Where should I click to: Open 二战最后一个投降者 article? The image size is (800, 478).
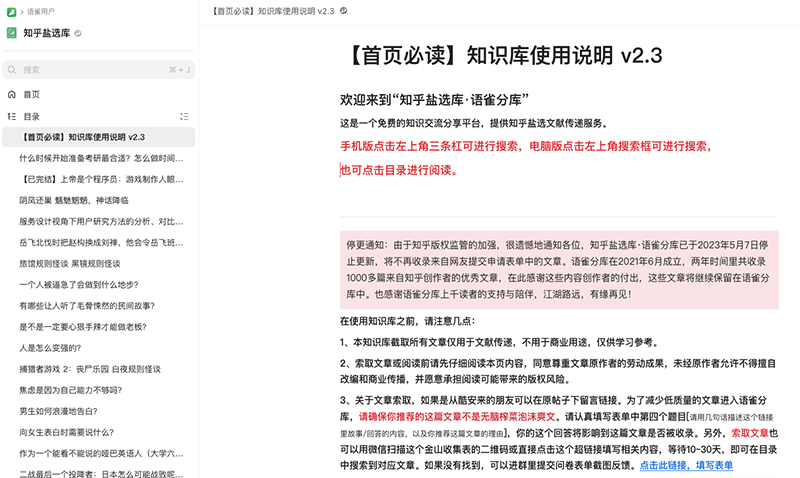[x=102, y=474]
